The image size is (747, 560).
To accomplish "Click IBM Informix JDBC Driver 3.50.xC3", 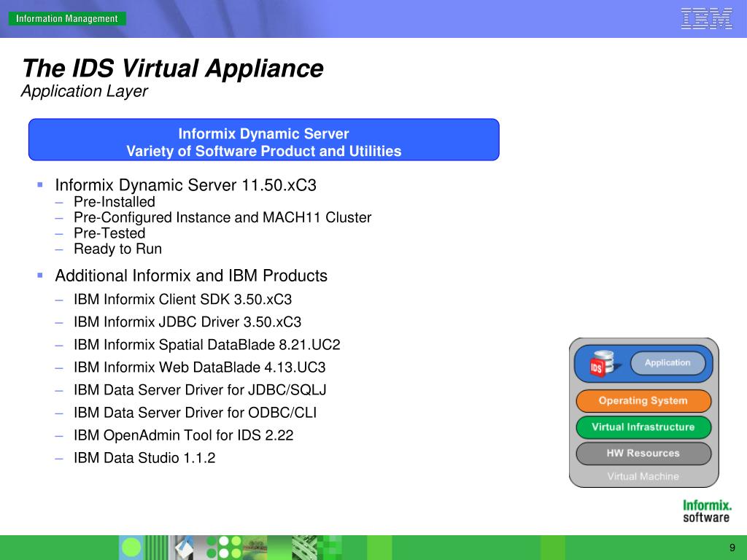I will click(x=187, y=322).
